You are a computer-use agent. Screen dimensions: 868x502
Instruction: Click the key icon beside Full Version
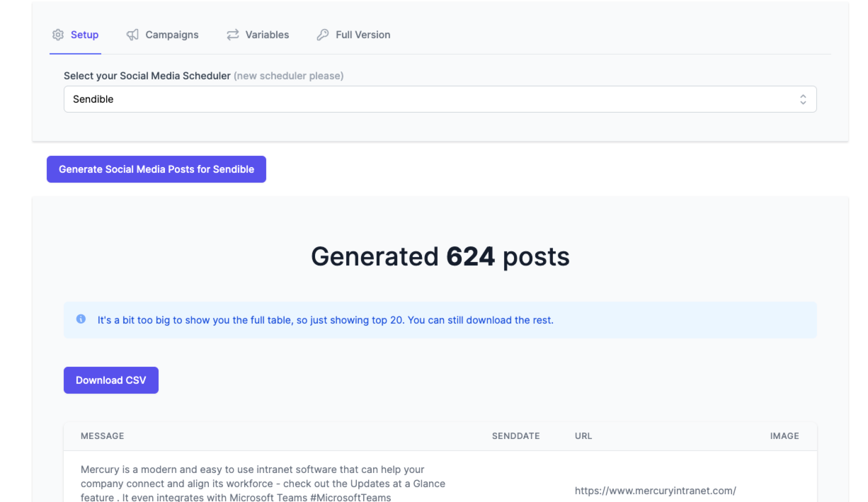pyautogui.click(x=323, y=35)
